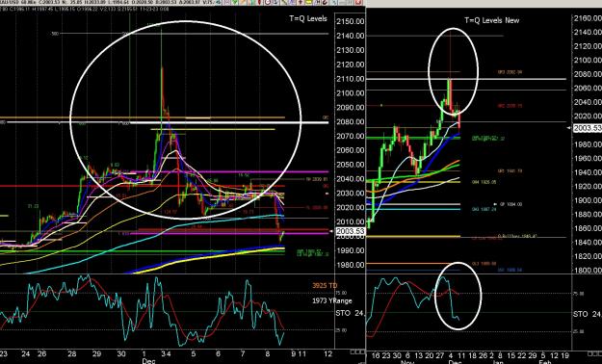The width and height of the screenshot is (602, 364).
Task: Click the 1940.00 price on right axis
Action: point(588,172)
